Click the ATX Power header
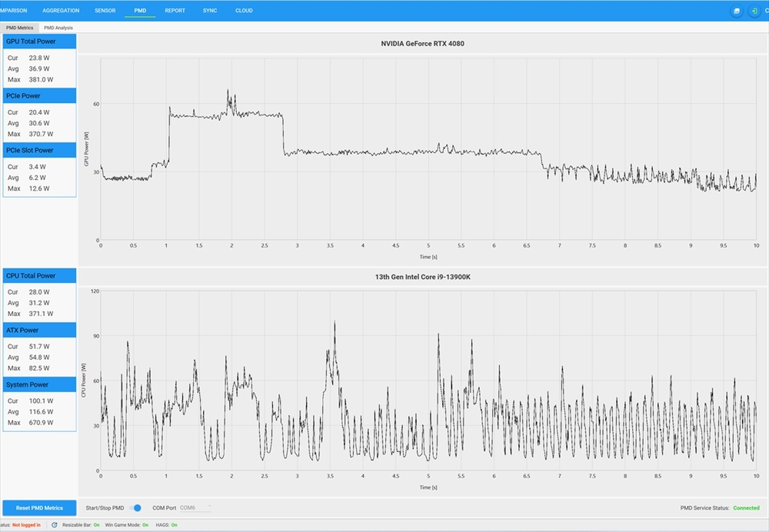The height and width of the screenshot is (532, 769). 39,330
